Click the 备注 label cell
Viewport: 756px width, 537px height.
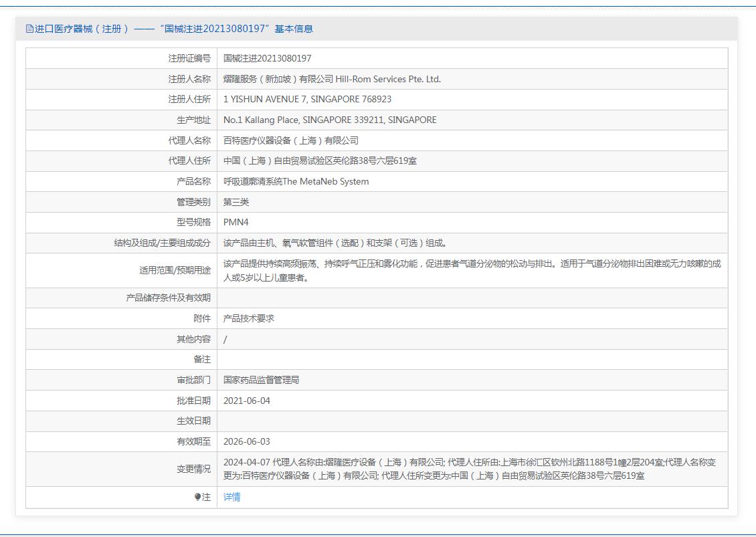[122, 360]
